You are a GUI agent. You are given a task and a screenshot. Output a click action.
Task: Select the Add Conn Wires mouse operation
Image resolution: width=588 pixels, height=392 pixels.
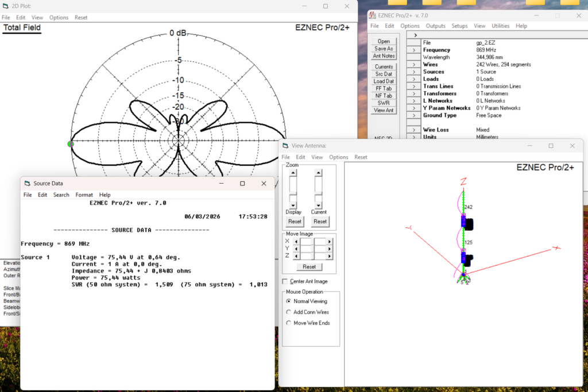(x=289, y=312)
